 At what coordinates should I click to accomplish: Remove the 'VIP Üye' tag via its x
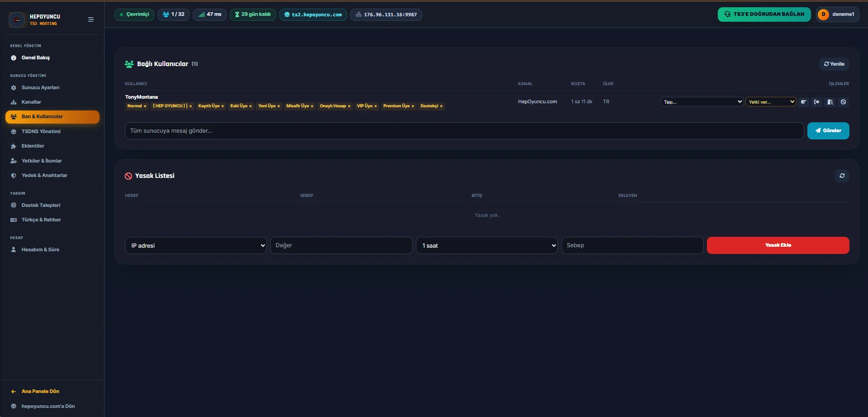376,106
